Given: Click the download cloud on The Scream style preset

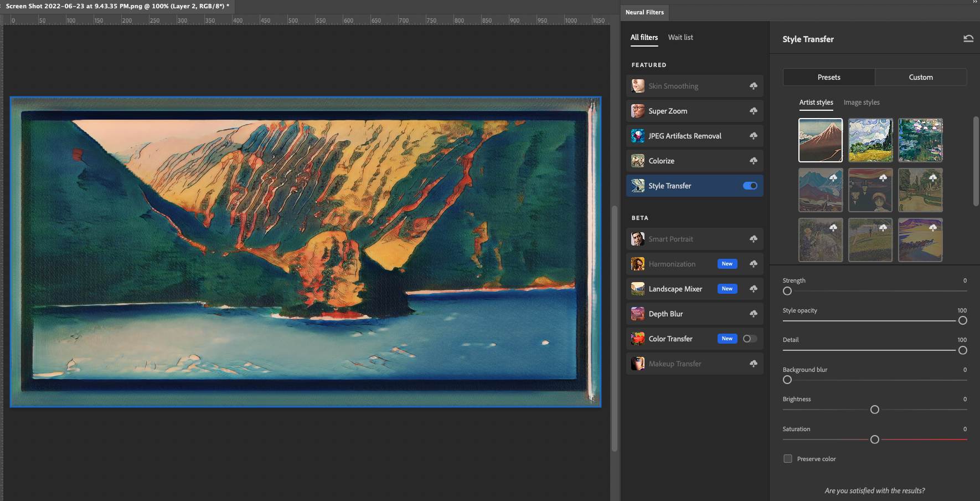Looking at the screenshot, I should click(x=883, y=178).
